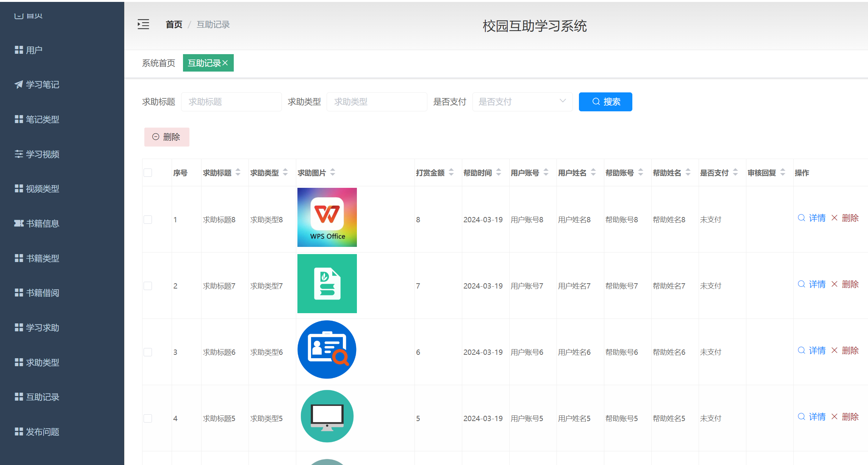Click magnifier icon of 详情 in row 求助标题8
868x465 pixels.
801,218
